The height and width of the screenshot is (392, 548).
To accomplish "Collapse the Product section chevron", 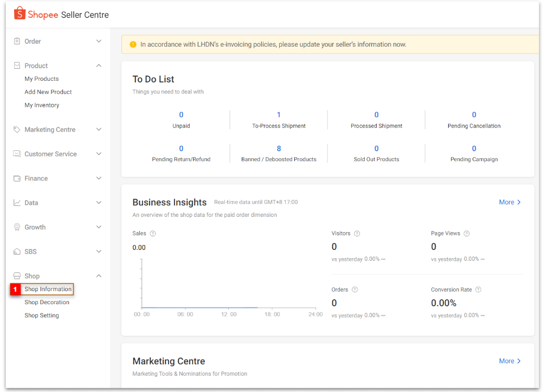I will (99, 66).
